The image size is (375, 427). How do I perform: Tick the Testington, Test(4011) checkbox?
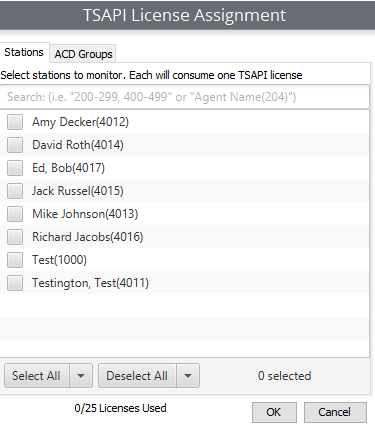(15, 283)
